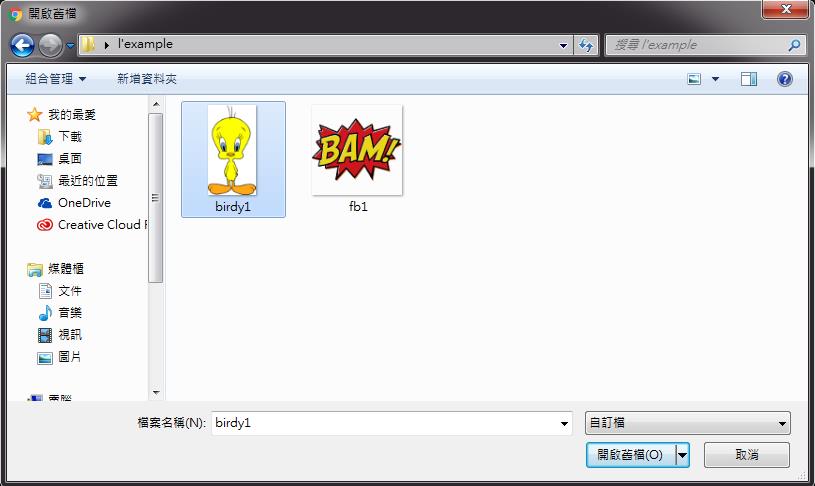Select 媒體櫃 in the navigation pane

tap(65, 269)
